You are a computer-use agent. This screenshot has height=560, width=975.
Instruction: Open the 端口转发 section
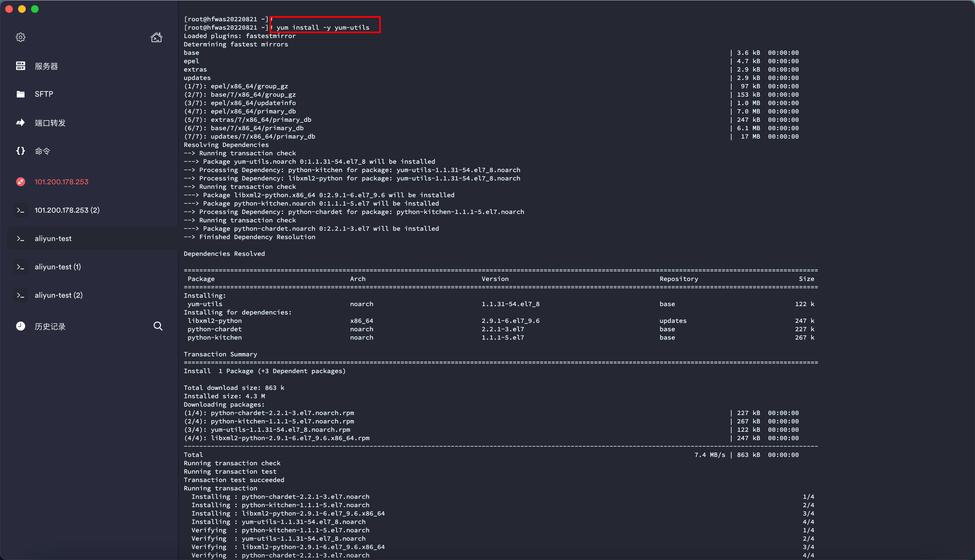50,123
